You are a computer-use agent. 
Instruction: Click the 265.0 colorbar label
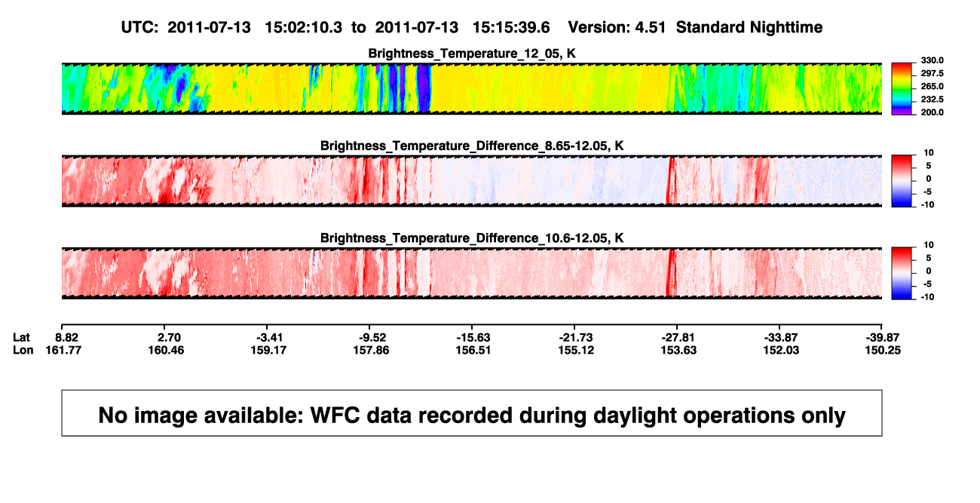(x=932, y=87)
